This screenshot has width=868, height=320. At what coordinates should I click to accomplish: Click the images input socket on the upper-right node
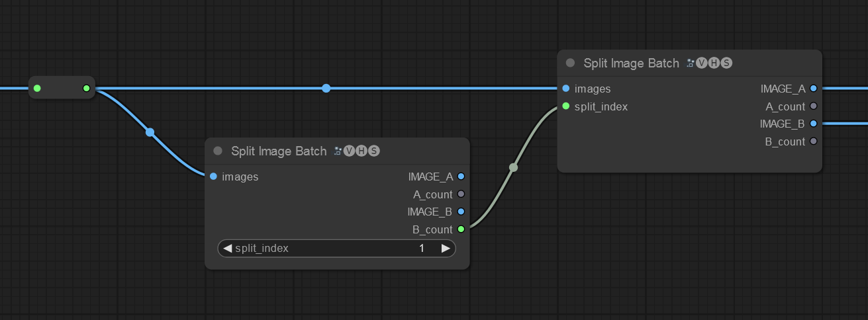[x=565, y=88]
